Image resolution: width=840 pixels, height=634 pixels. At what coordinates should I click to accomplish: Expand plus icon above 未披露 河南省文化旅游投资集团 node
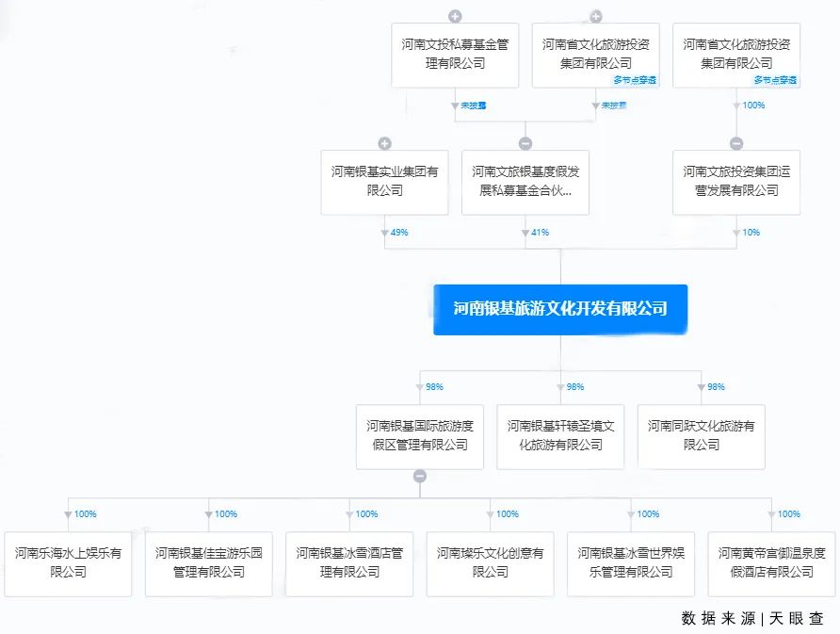[x=596, y=17]
